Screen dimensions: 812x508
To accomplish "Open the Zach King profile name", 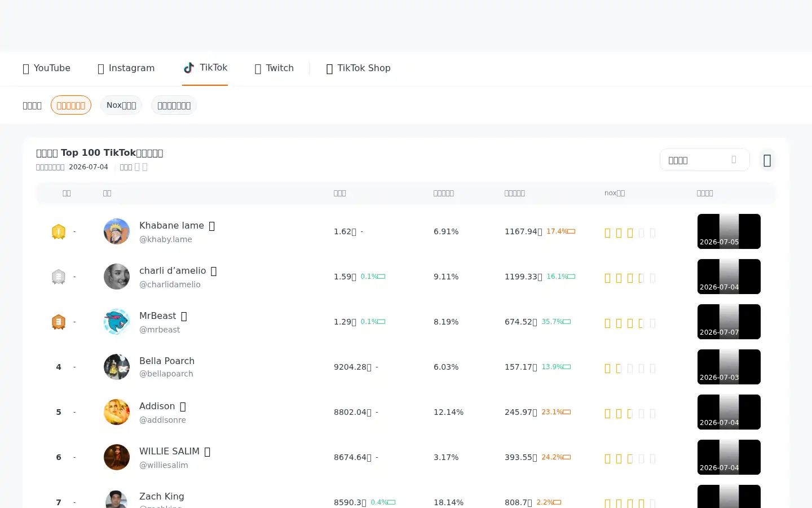I will [162, 496].
